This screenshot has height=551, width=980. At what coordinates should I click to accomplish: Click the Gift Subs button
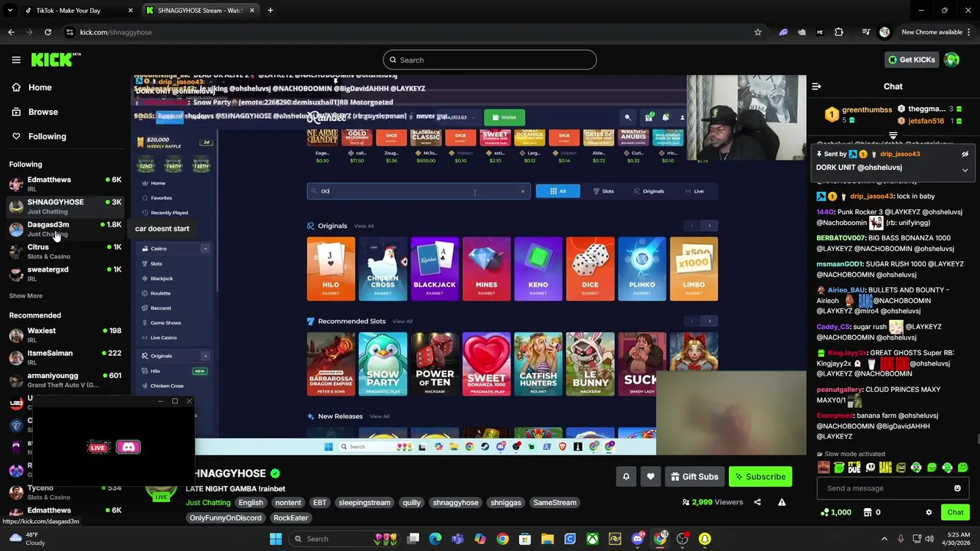694,477
